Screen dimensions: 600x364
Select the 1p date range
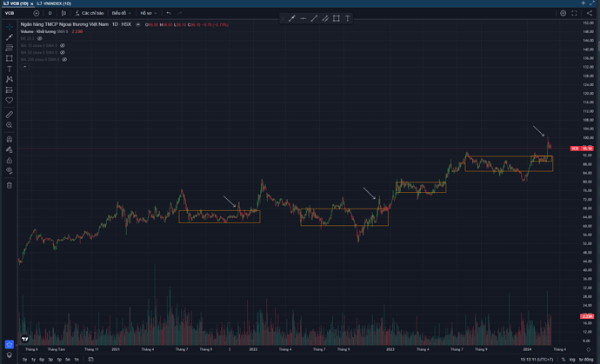[x=59, y=360]
